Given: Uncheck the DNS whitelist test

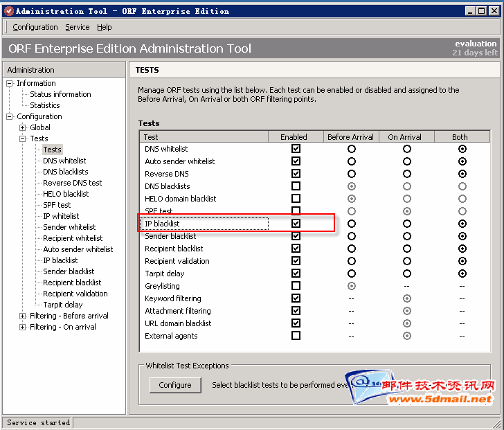Looking at the screenshot, I should point(296,149).
